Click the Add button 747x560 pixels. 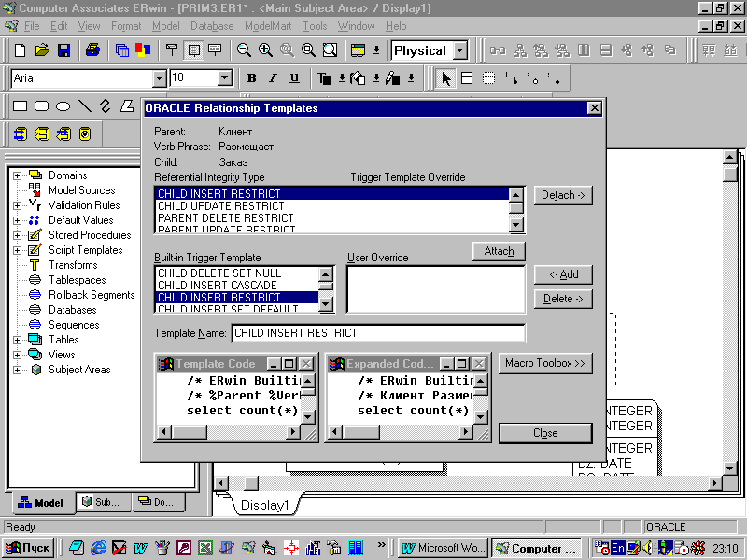[x=563, y=274]
